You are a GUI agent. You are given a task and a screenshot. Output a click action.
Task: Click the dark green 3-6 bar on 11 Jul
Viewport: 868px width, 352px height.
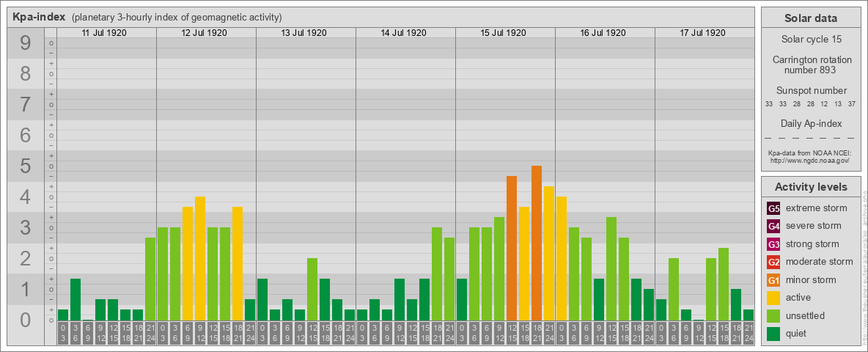pyautogui.click(x=76, y=299)
